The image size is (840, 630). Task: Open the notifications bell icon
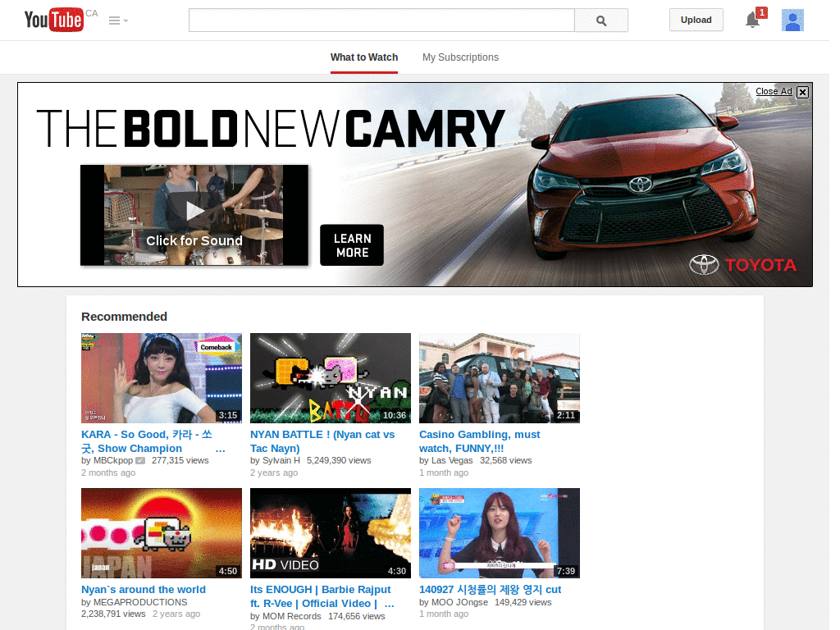pos(753,21)
